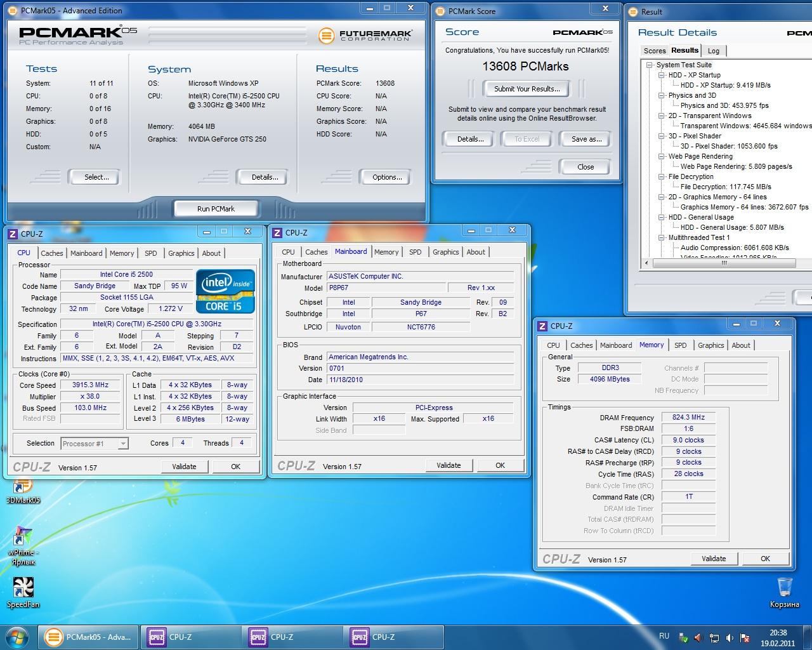812x650 pixels.
Task: Click the CPU-Z icon in Memory window title
Action: [x=542, y=326]
